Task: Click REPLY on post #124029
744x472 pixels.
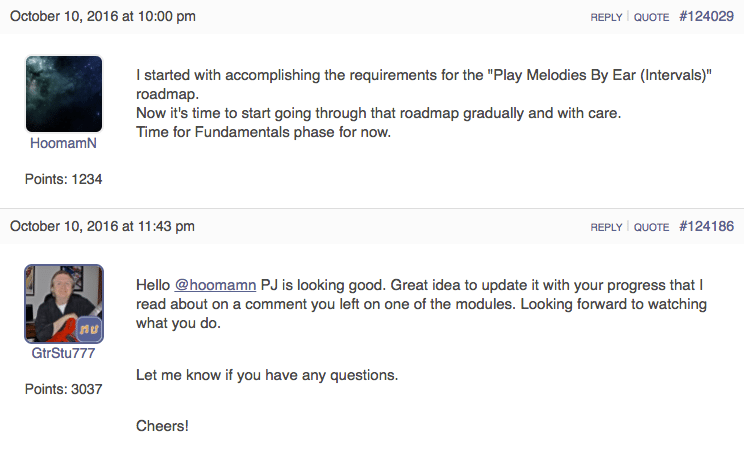Action: click(x=606, y=17)
